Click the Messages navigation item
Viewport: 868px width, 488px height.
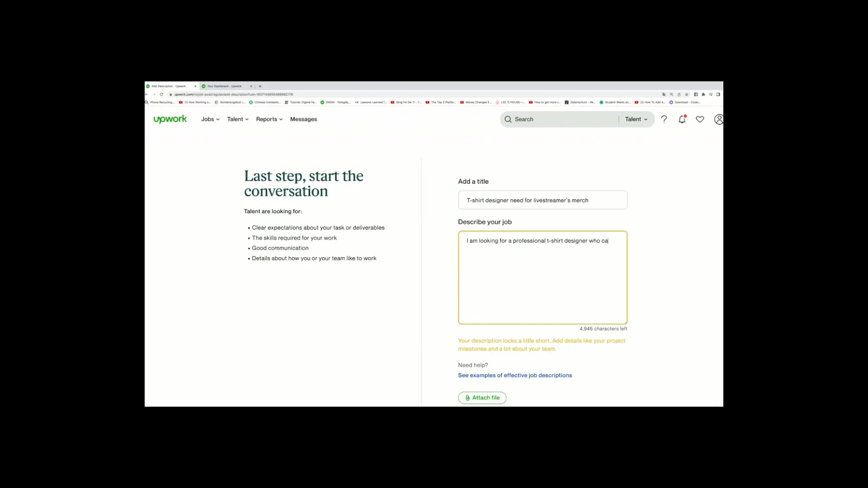(x=303, y=119)
